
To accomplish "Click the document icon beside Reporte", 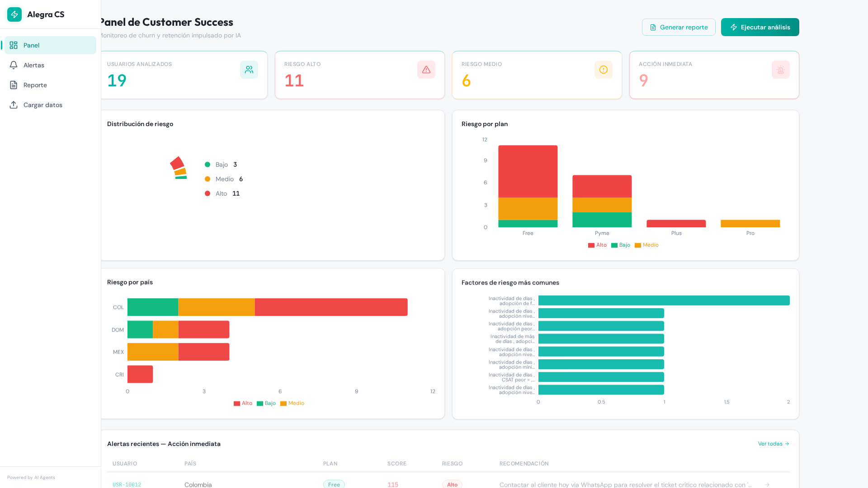I will 14,85.
